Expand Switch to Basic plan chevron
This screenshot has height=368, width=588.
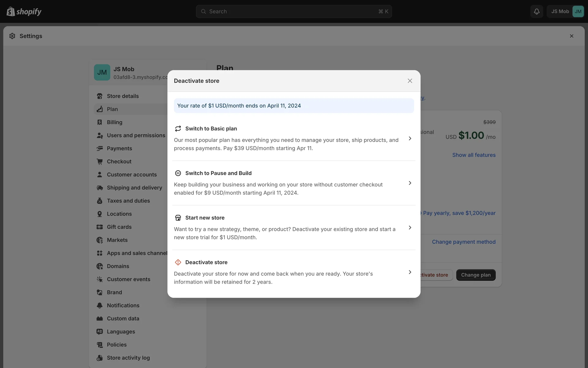410,139
